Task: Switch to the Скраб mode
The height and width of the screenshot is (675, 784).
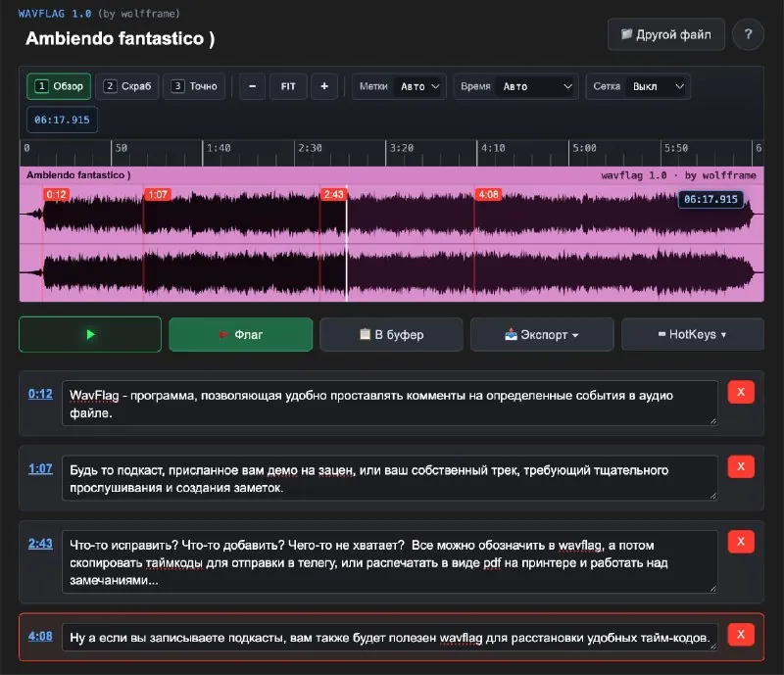Action: (x=127, y=86)
